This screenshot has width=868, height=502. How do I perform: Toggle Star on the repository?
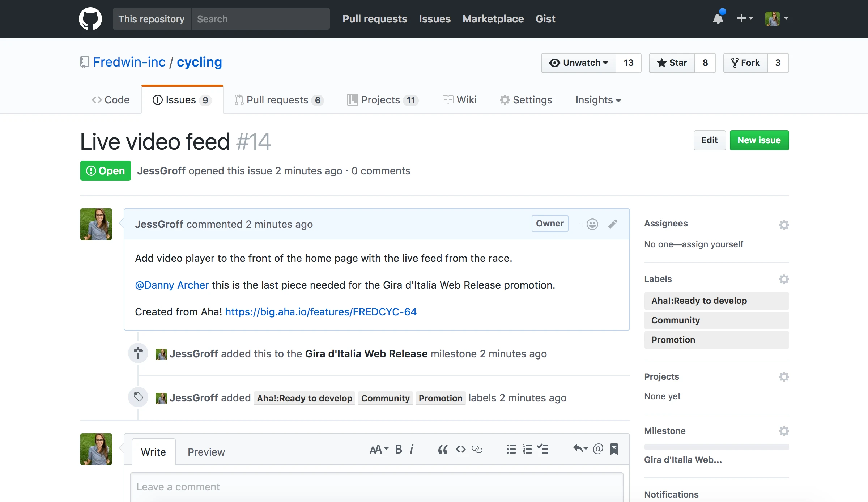coord(672,63)
